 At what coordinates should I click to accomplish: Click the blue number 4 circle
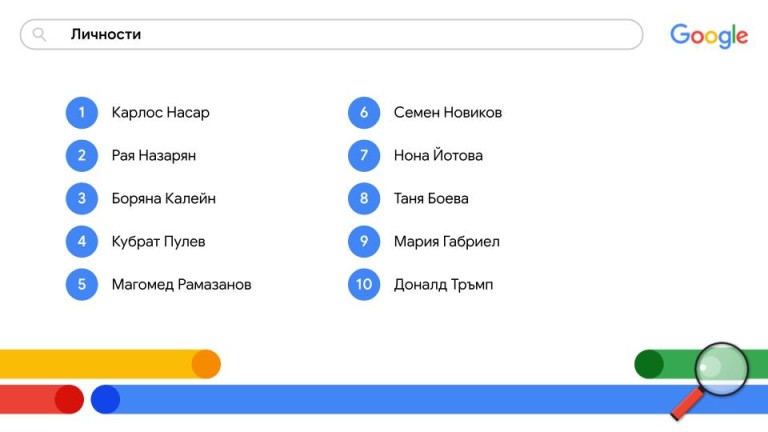[x=82, y=241]
